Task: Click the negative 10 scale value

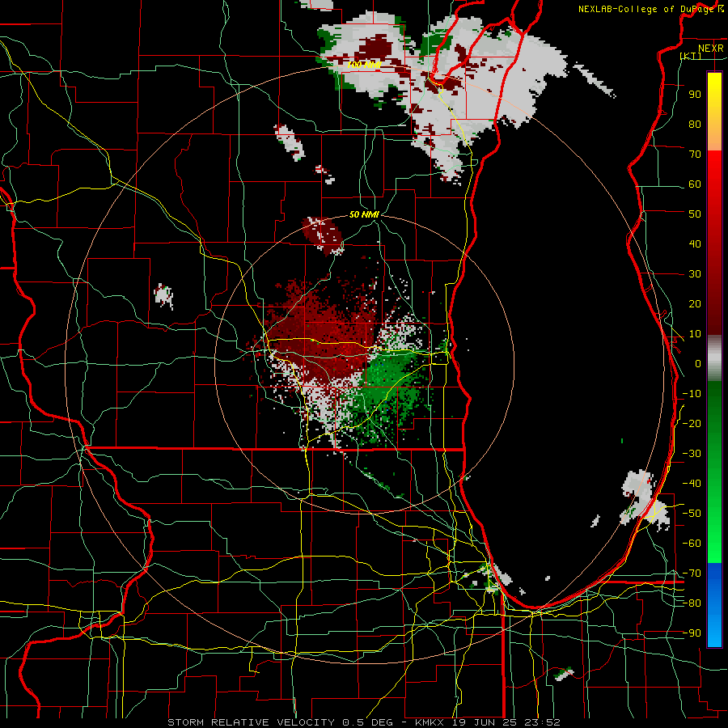Action: 692,394
